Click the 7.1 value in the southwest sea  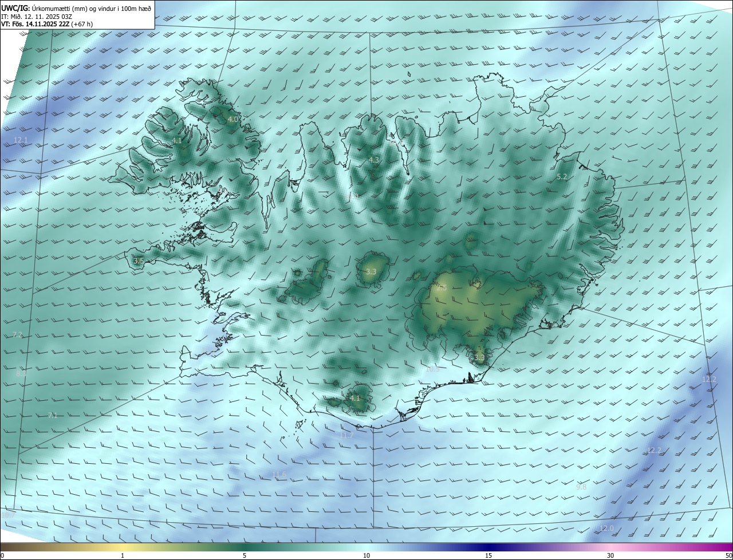click(53, 416)
